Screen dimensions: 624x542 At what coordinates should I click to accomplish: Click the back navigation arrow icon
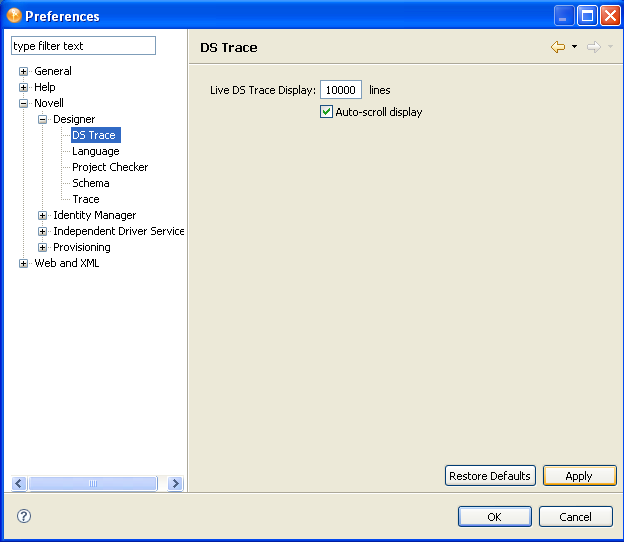tap(558, 47)
